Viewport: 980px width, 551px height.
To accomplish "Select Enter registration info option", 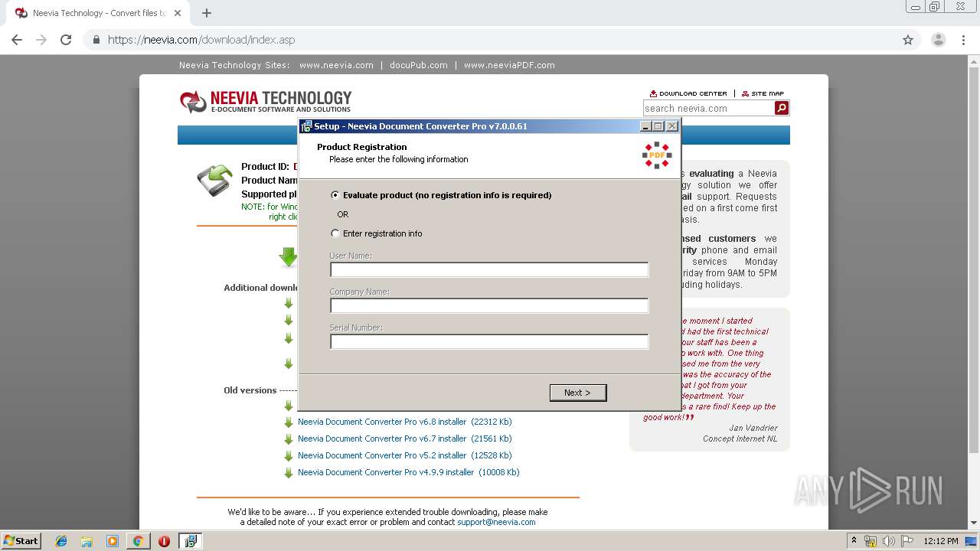I will coord(335,233).
